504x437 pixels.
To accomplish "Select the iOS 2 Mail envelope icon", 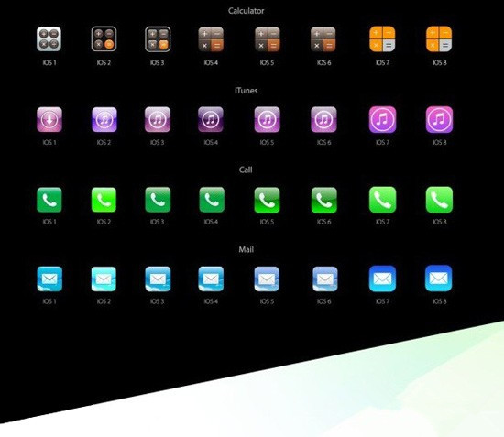I will click(104, 279).
